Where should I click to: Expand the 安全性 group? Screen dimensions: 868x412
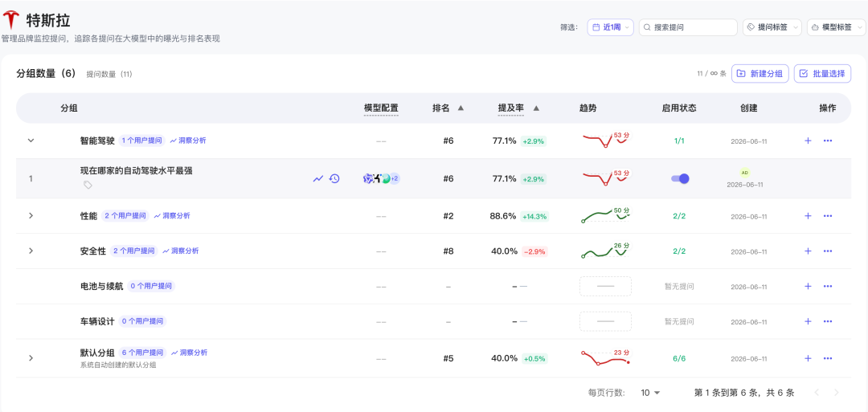pos(31,251)
